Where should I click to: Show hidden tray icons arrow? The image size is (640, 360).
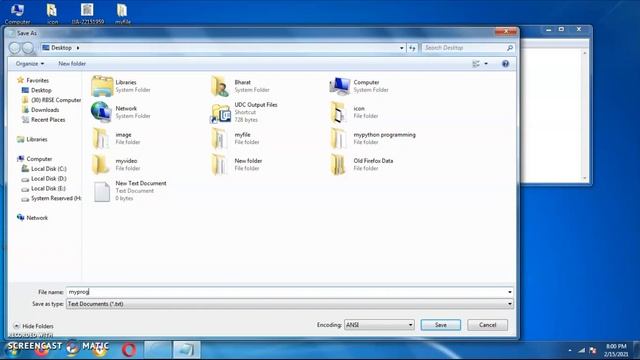coord(570,350)
